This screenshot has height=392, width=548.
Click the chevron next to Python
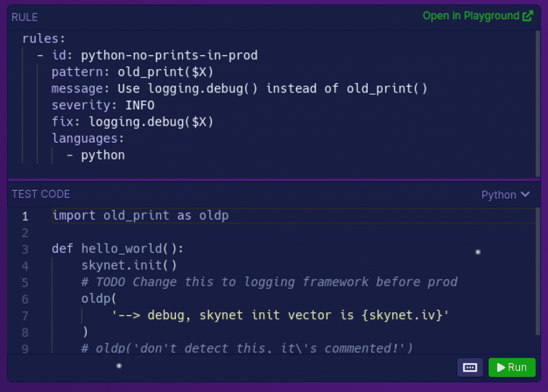click(x=526, y=194)
